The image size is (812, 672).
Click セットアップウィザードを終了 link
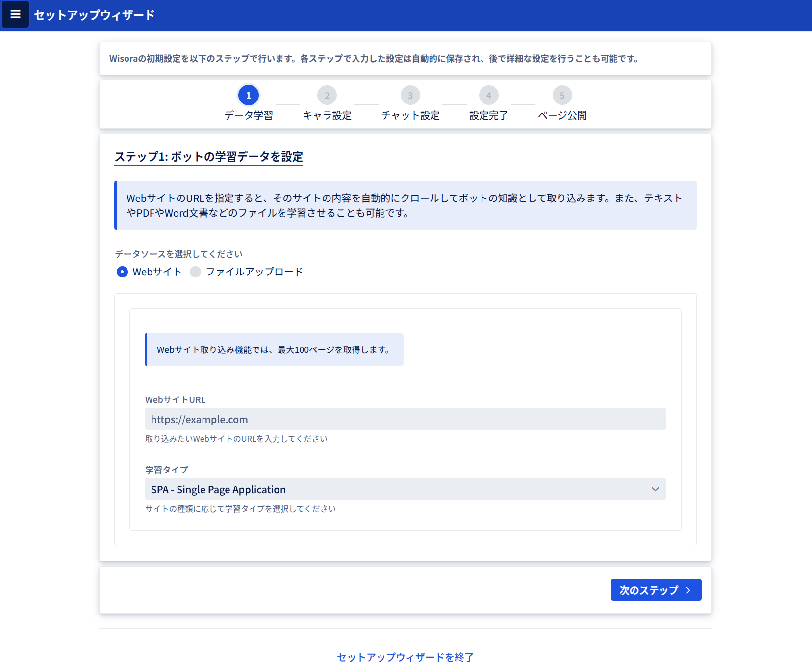[406, 657]
